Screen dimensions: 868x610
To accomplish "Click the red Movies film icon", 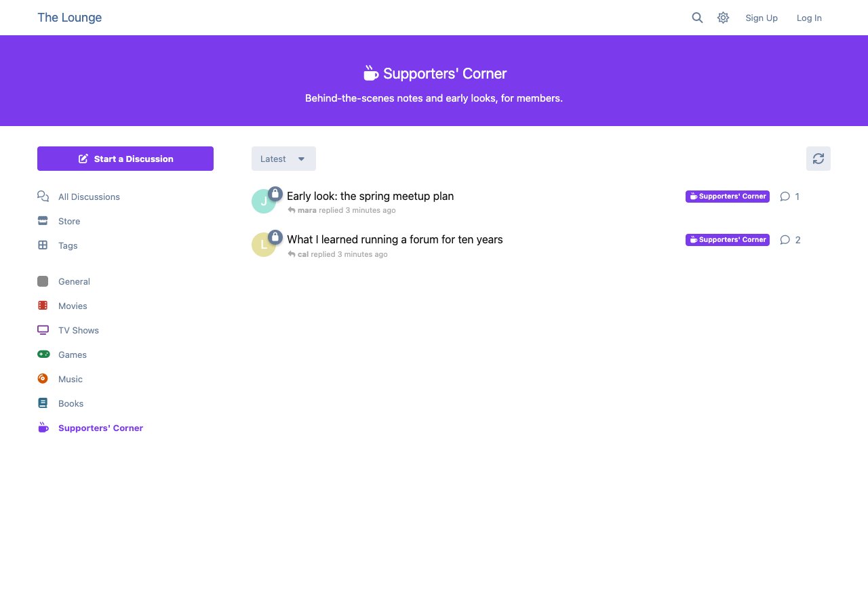I will 43,306.
